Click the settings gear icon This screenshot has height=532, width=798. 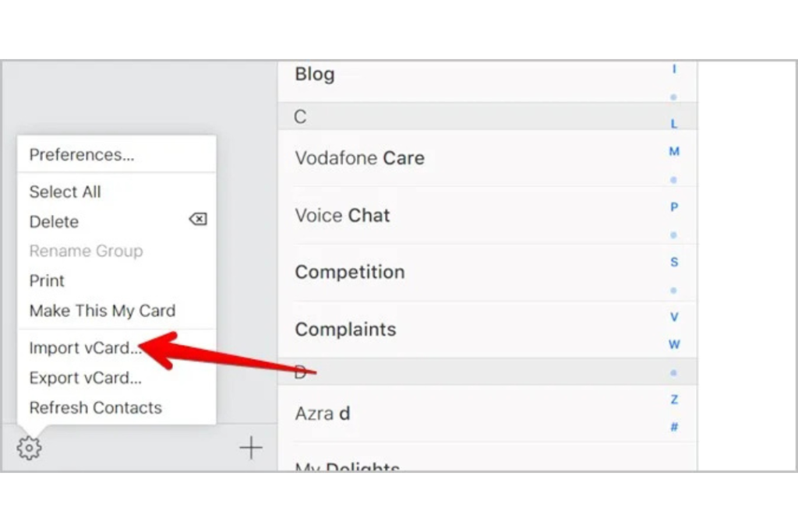click(29, 448)
